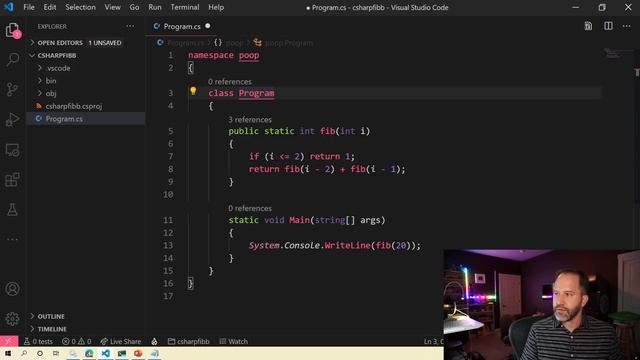Open the Terminal menu
640x360 pixels.
(x=185, y=7)
